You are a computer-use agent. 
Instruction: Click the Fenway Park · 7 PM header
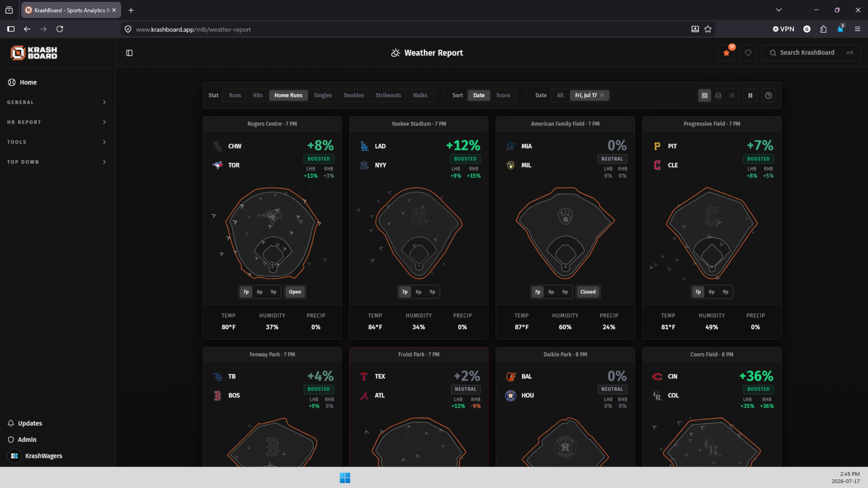pyautogui.click(x=272, y=355)
